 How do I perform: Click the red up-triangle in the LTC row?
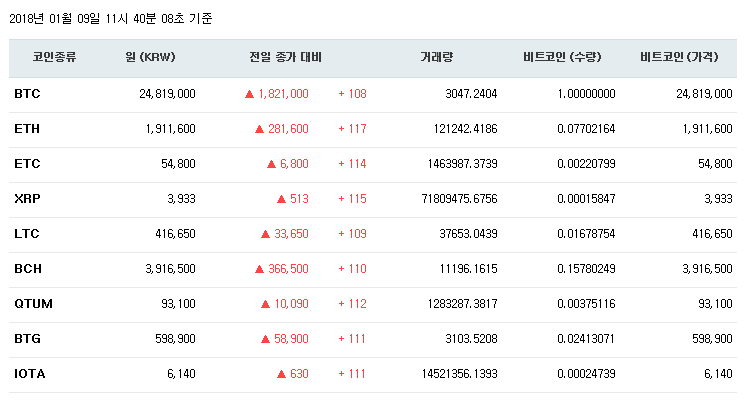coord(265,234)
